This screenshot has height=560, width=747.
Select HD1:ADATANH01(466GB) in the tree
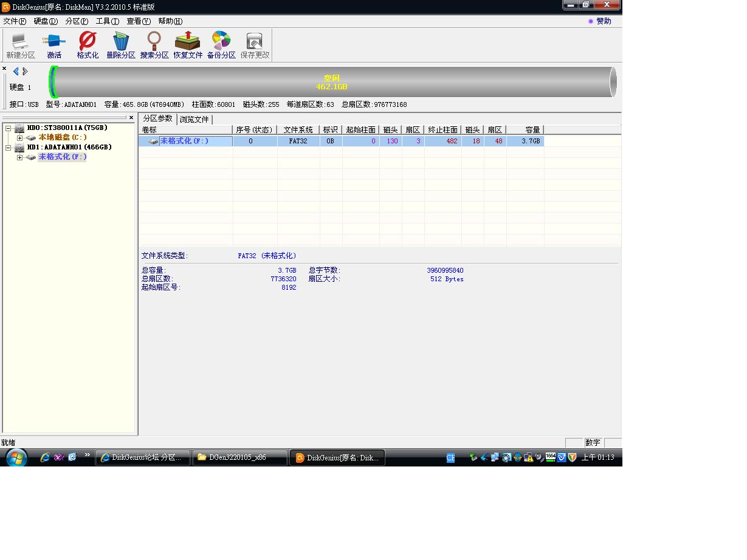(x=69, y=147)
